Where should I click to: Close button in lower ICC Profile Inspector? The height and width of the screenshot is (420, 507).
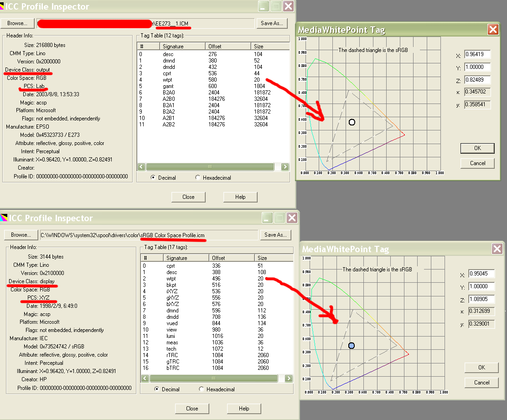coord(192,408)
